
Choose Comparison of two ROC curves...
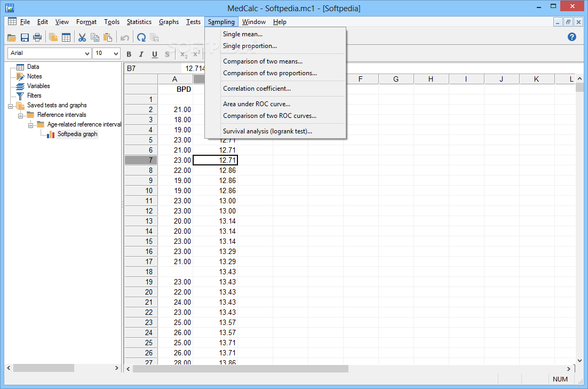275,116
